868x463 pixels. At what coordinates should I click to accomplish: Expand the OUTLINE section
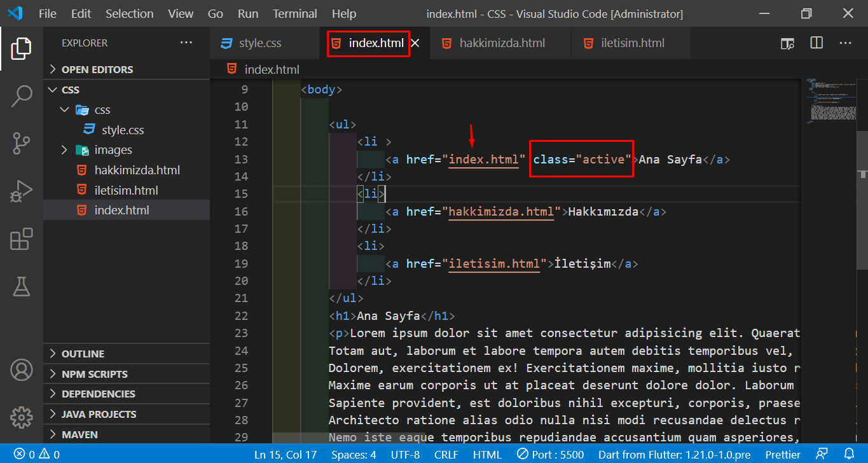83,354
